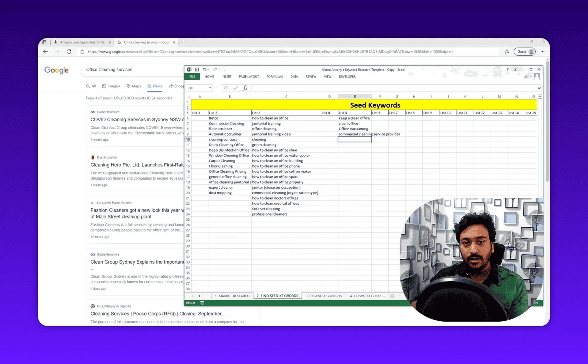Switch to the FORMULAS ribbon tab

pos(274,76)
